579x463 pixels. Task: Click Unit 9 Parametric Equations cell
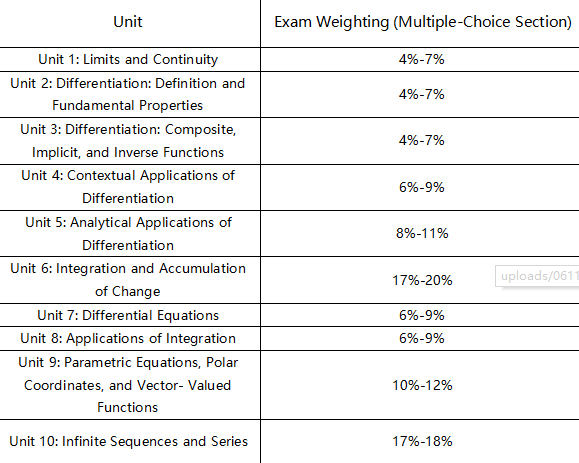(x=128, y=385)
